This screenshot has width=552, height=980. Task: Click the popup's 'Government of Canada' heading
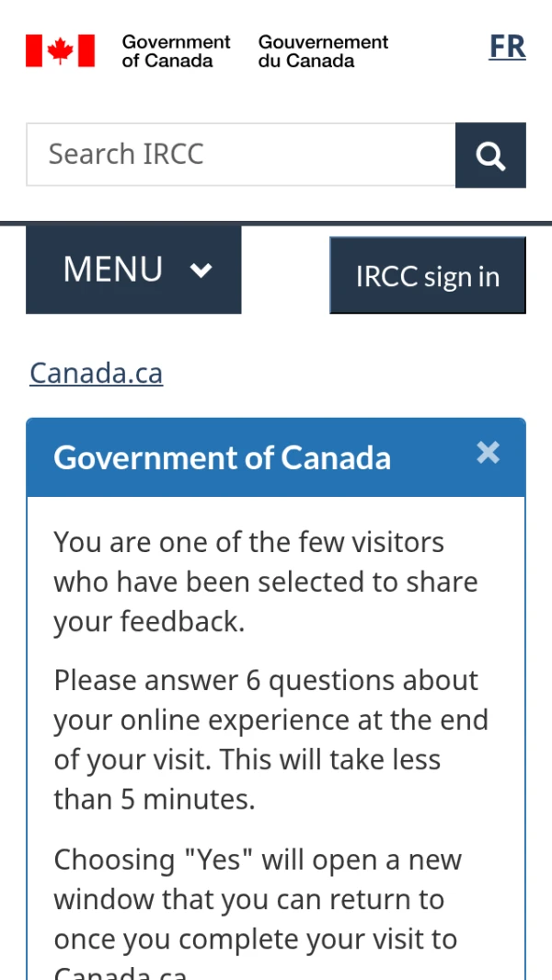pos(223,457)
